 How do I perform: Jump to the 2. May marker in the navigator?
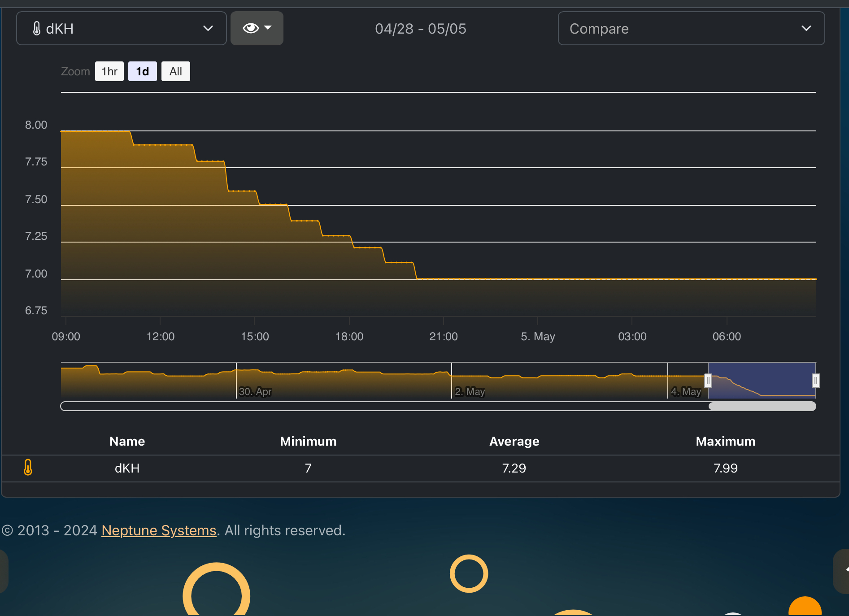point(470,391)
